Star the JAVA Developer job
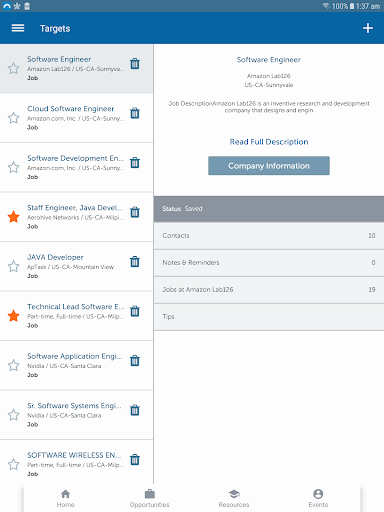Viewport: 384px width, 512px height. pyautogui.click(x=14, y=266)
